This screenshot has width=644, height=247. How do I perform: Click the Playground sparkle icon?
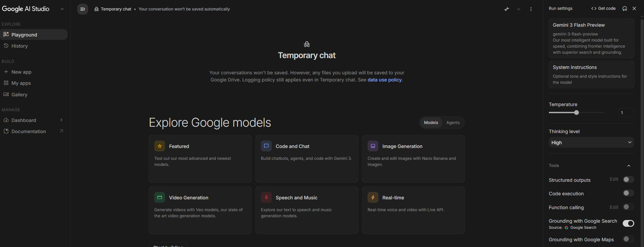click(6, 34)
